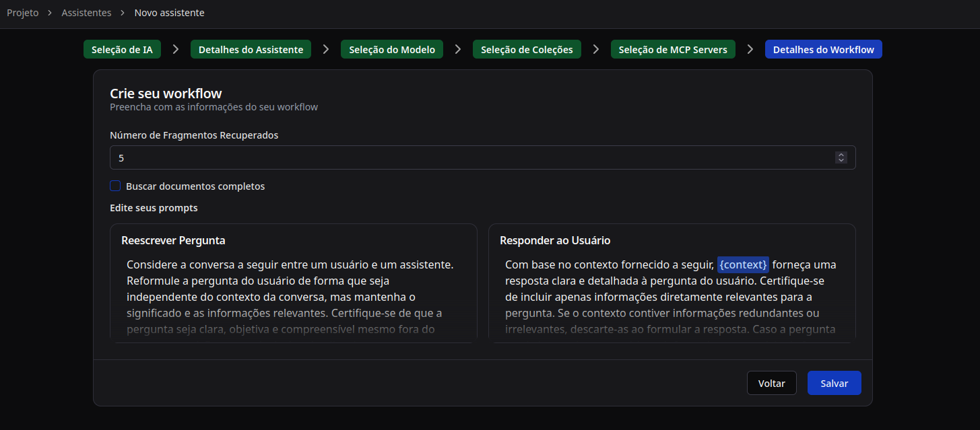
Task: Open the "Detalhes do Assistente" step
Action: 251,48
